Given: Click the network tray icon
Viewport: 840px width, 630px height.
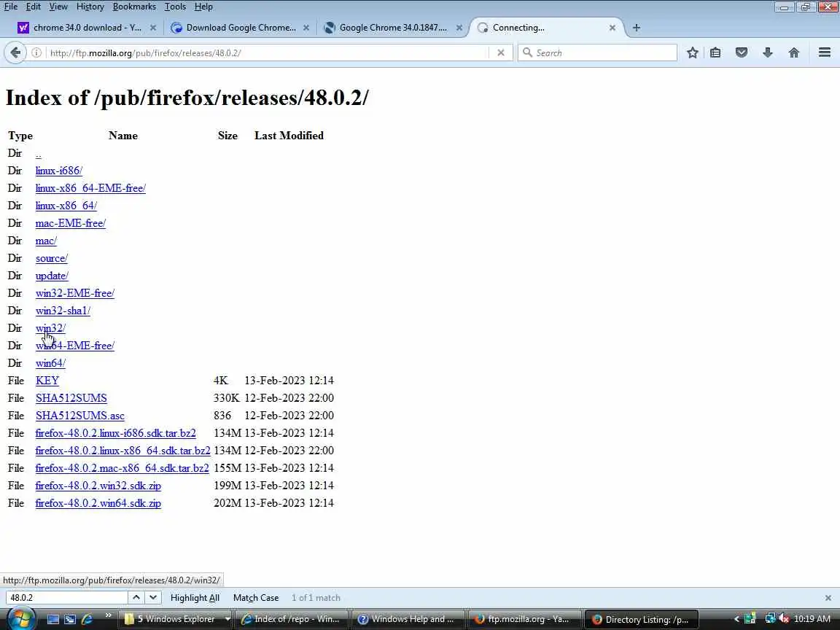Looking at the screenshot, I should coord(770,619).
